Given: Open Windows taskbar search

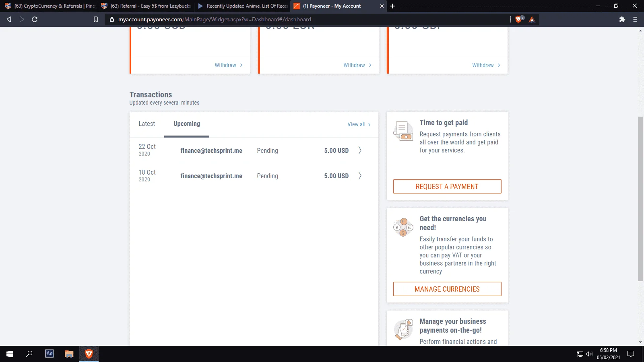Looking at the screenshot, I should [x=29, y=354].
